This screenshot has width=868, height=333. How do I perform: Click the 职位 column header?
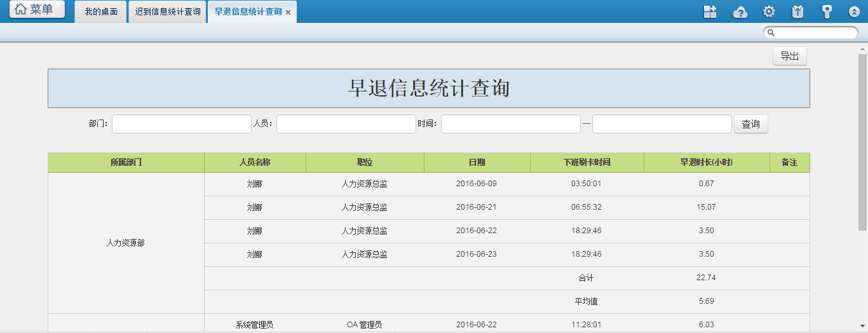tap(365, 163)
